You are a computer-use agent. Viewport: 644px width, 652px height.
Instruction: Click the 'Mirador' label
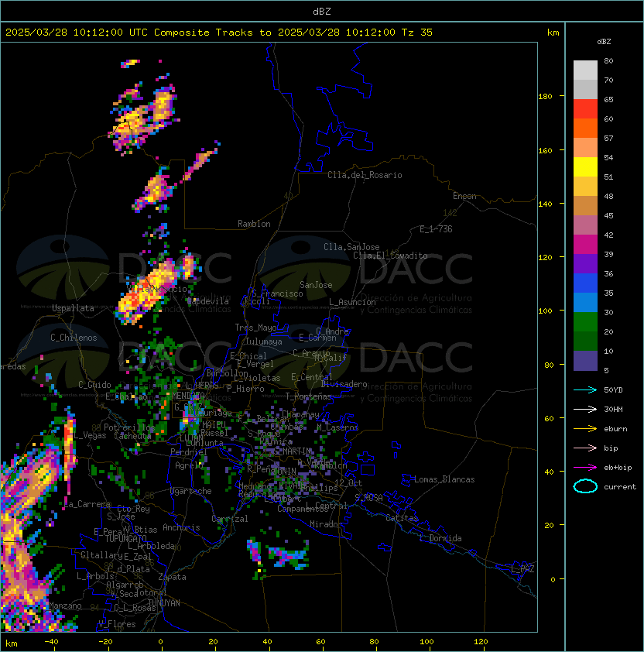pyautogui.click(x=327, y=524)
